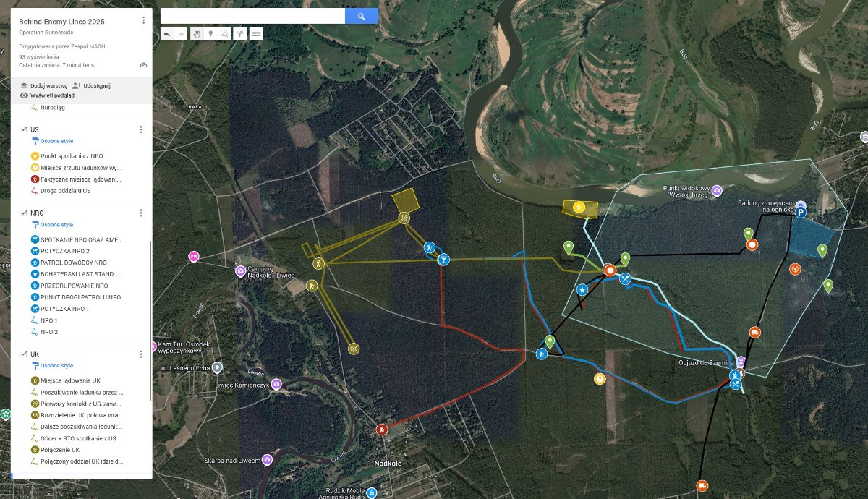Select the draw line tool

(x=224, y=34)
